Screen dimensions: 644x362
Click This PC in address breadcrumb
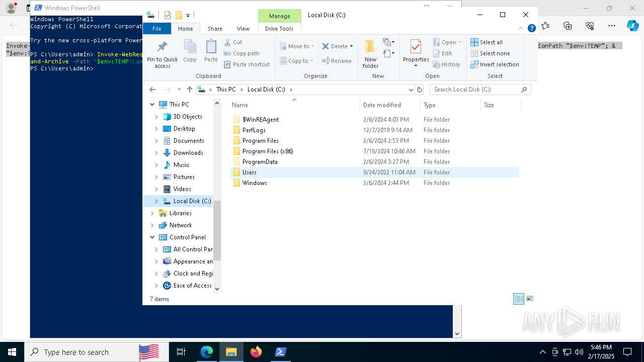pos(225,89)
